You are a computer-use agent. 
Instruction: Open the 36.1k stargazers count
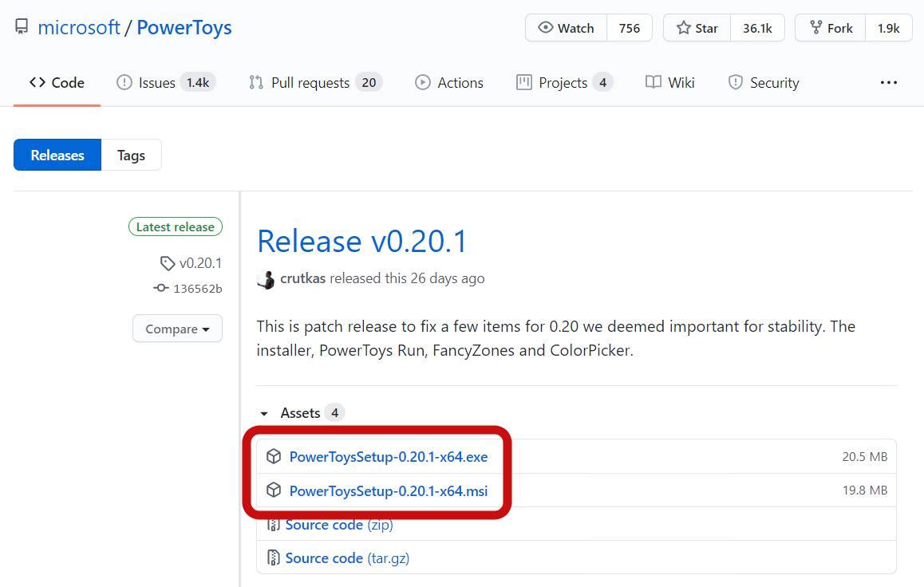(x=757, y=28)
